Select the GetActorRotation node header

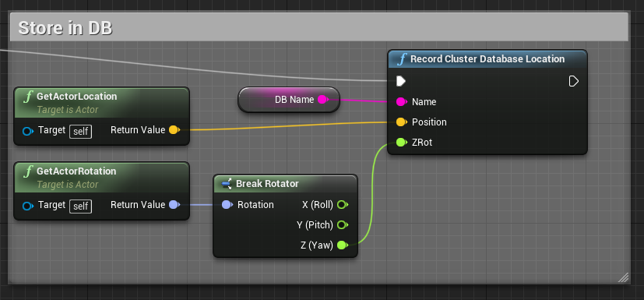tap(101, 178)
